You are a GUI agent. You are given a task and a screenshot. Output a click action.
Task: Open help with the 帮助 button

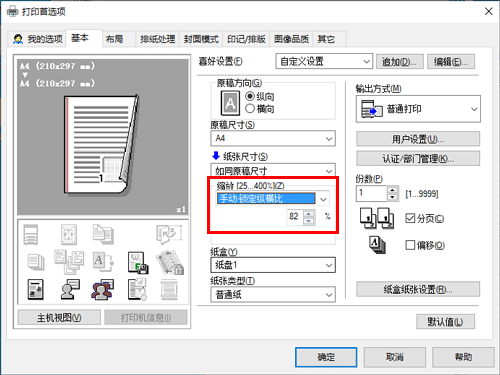(x=463, y=357)
